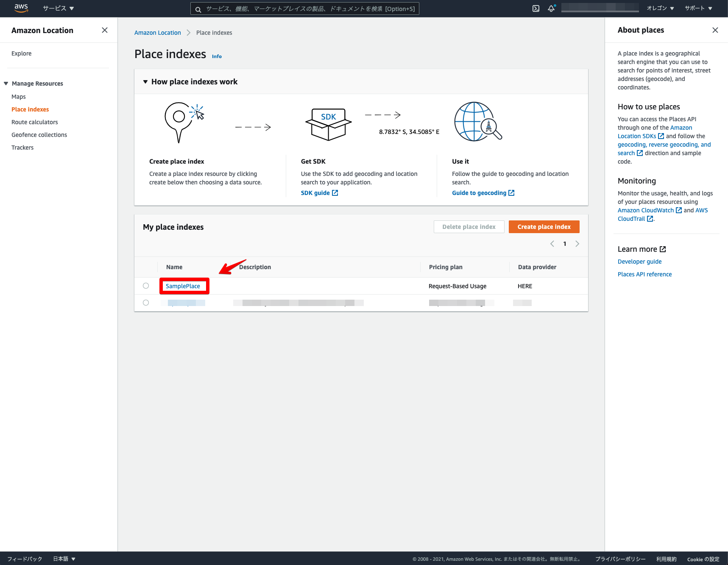
Task: Click external icon next to Learn more
Action: click(663, 249)
